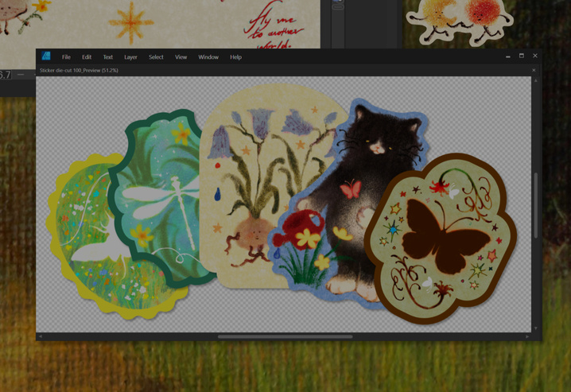Click the horizontal scrollbar thumb
This screenshot has height=392, width=571.
point(285,336)
